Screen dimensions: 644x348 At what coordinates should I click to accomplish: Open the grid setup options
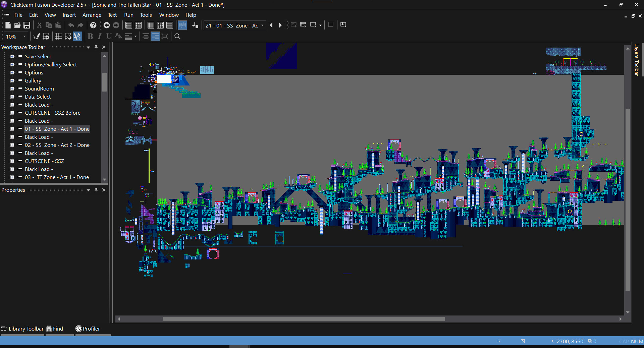click(47, 36)
